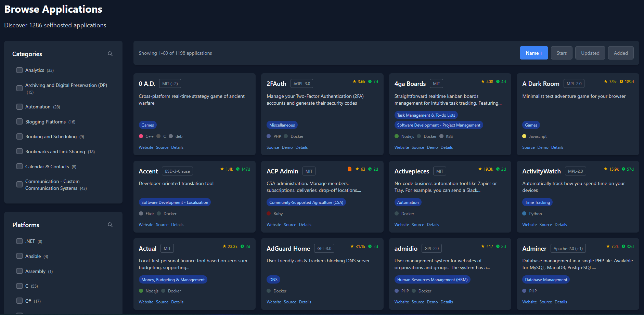This screenshot has height=315, width=644.
Task: Click the orange documentation icon on ACP Admin
Action: click(349, 169)
